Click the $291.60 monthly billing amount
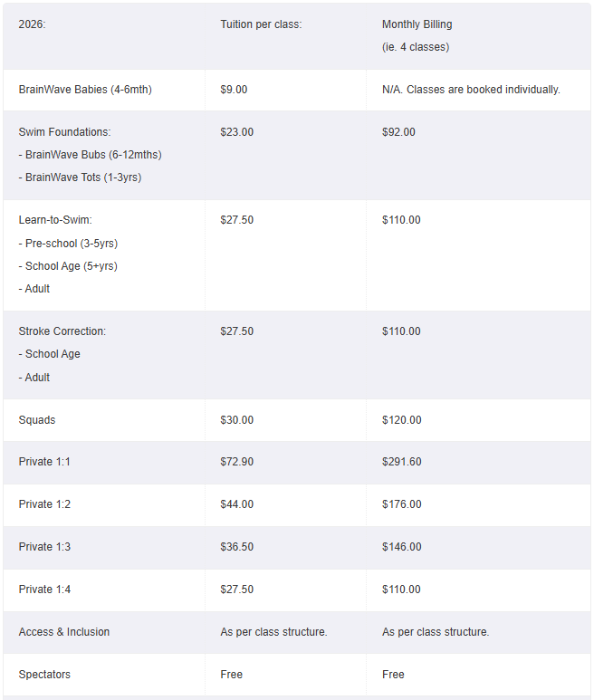594x700 pixels. pos(401,462)
